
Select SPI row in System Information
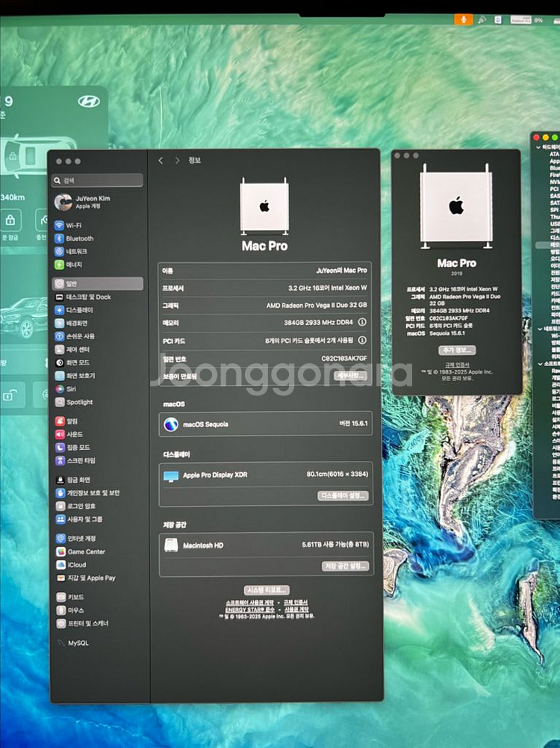tap(554, 210)
